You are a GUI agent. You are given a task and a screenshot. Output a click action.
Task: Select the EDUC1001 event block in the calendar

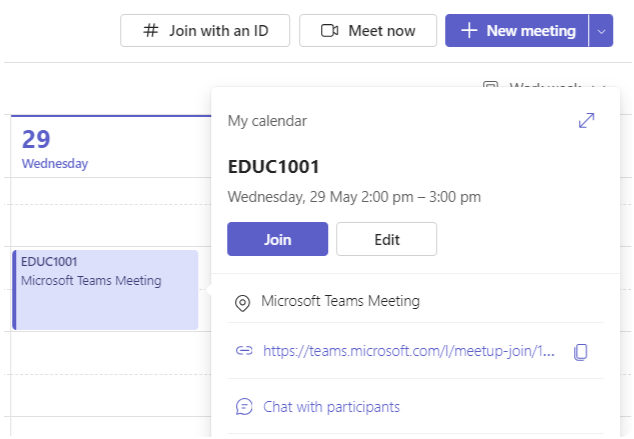tap(105, 290)
